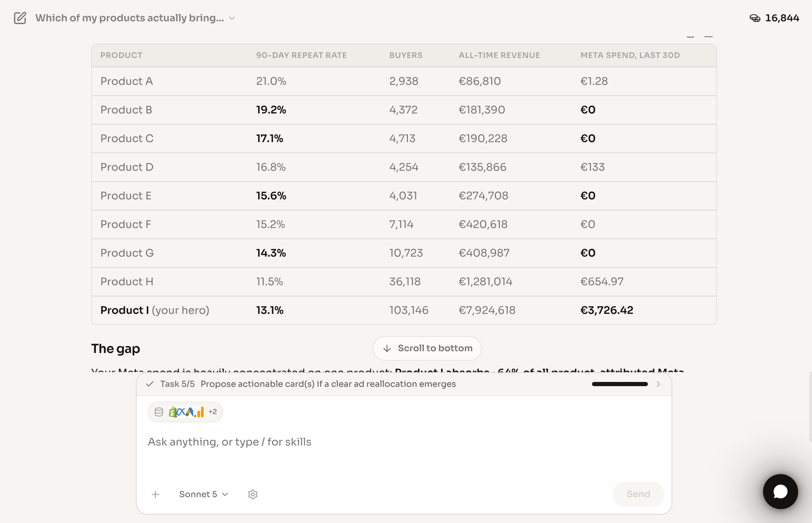Click the database icon in sources chip
Image resolution: width=812 pixels, height=523 pixels.
159,412
